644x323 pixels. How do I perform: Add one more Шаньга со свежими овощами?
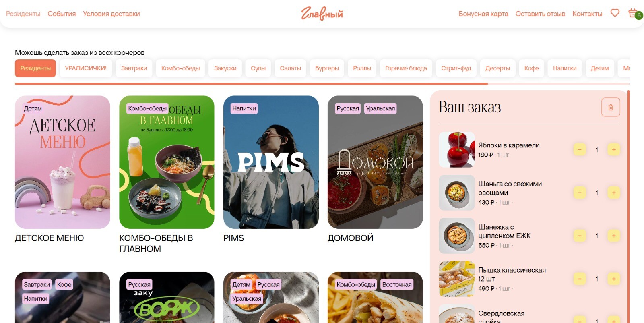pyautogui.click(x=614, y=193)
